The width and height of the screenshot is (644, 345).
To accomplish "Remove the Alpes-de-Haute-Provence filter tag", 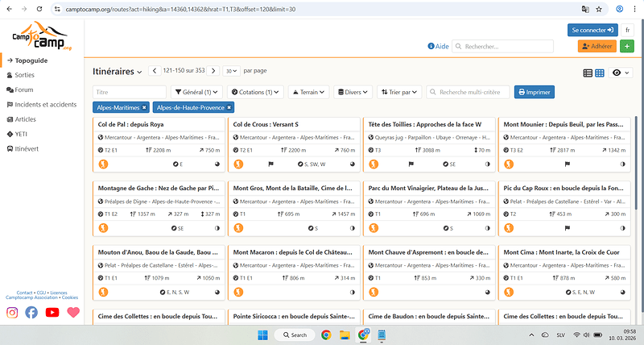I will tap(229, 107).
